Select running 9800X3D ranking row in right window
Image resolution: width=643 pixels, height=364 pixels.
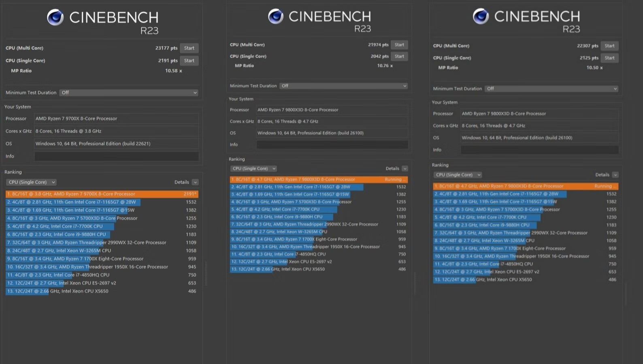click(526, 186)
